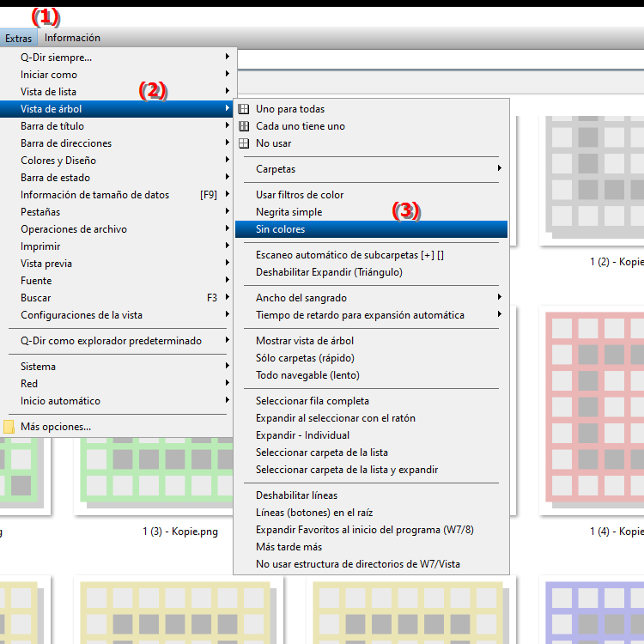Select the Vista de árbol menu entry
644x644 pixels.
click(117, 109)
